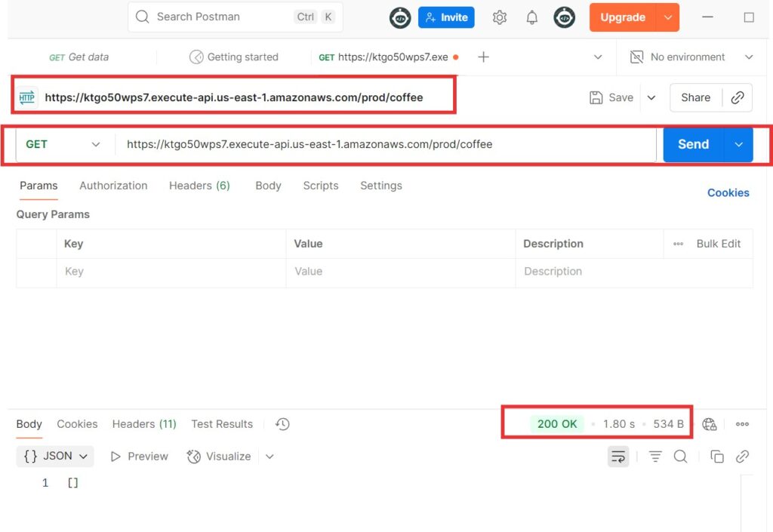Open the response Cookies tab
The width and height of the screenshot is (773, 532).
click(77, 424)
